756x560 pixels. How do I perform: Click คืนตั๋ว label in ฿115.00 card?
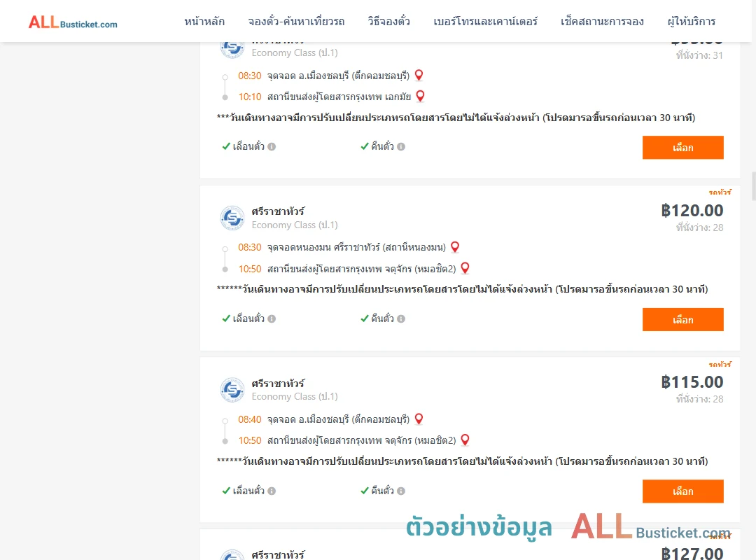click(382, 491)
